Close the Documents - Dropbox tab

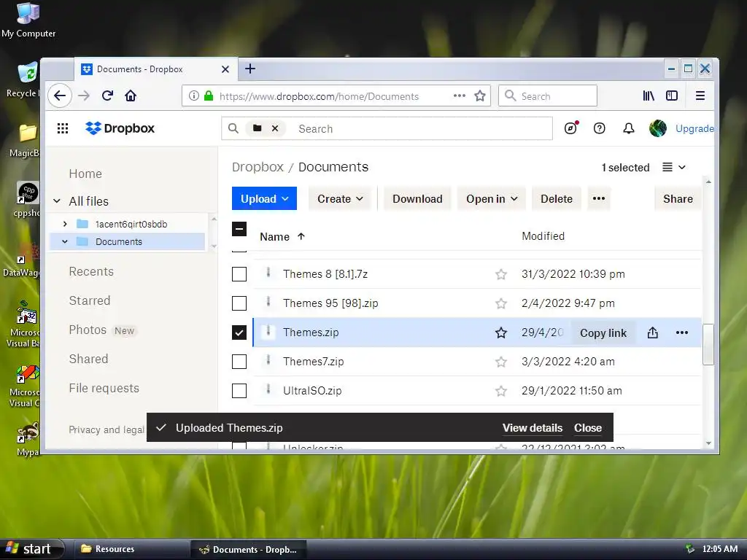pyautogui.click(x=225, y=69)
